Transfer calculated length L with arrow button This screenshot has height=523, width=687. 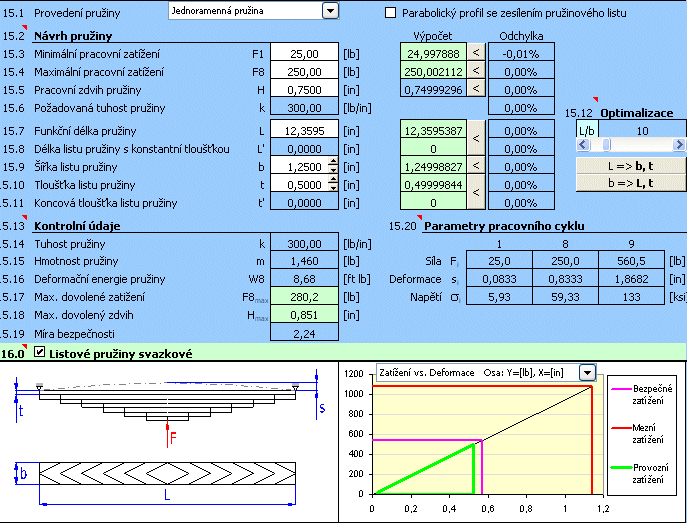pyautogui.click(x=476, y=138)
